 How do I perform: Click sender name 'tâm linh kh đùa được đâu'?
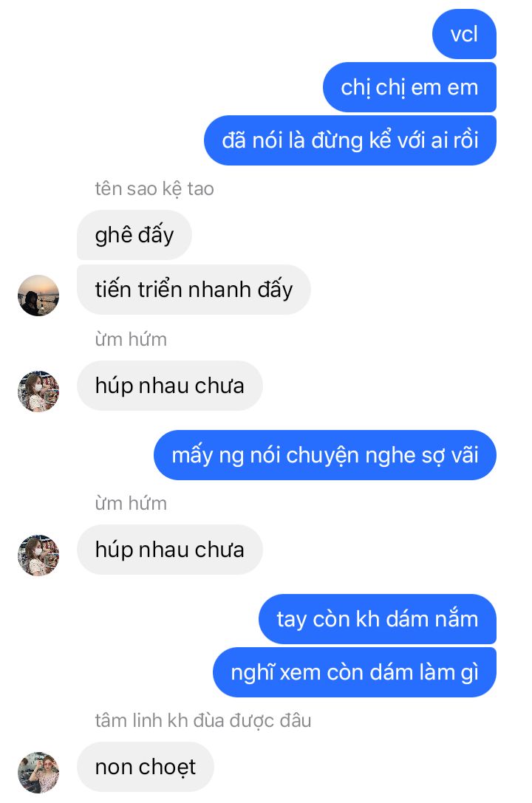click(202, 720)
